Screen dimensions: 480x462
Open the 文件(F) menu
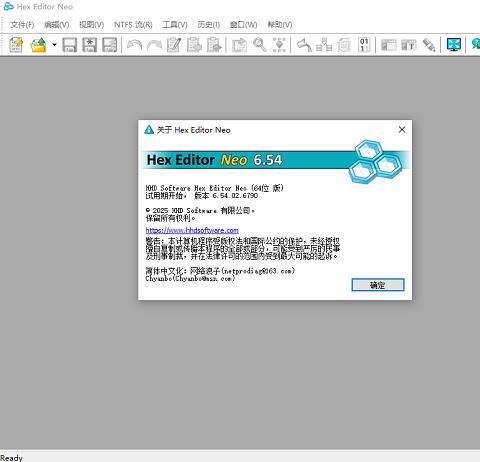coord(22,25)
